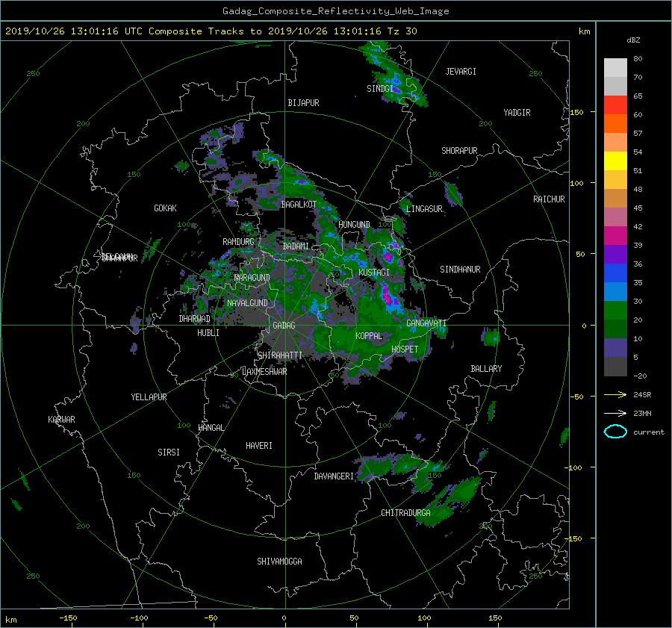This screenshot has height=628, width=672.
Task: Select the magenta 42 dBZ color swatch
Action: coord(615,235)
